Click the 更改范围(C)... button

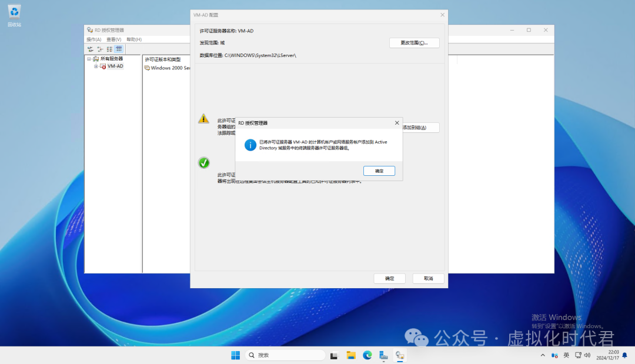click(415, 43)
